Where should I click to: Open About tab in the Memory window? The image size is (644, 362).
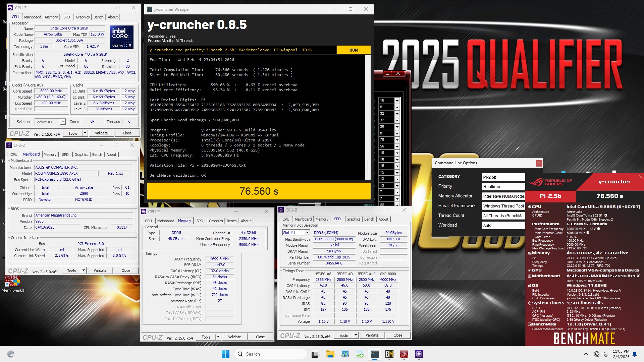point(246,221)
